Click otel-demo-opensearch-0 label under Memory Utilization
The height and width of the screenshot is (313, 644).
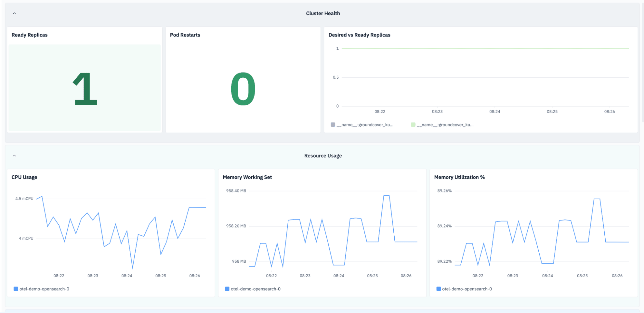[x=467, y=289]
